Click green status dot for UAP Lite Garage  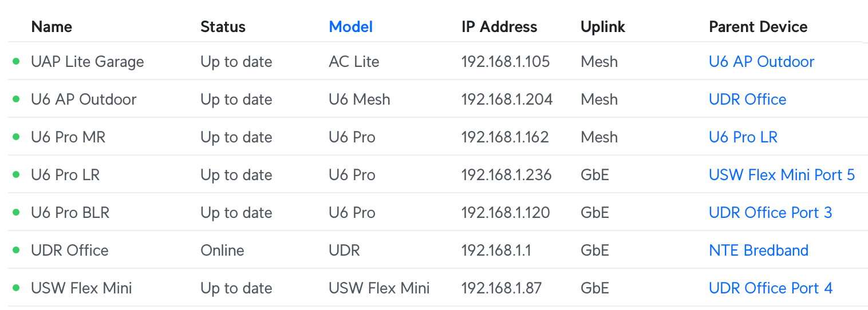point(16,61)
